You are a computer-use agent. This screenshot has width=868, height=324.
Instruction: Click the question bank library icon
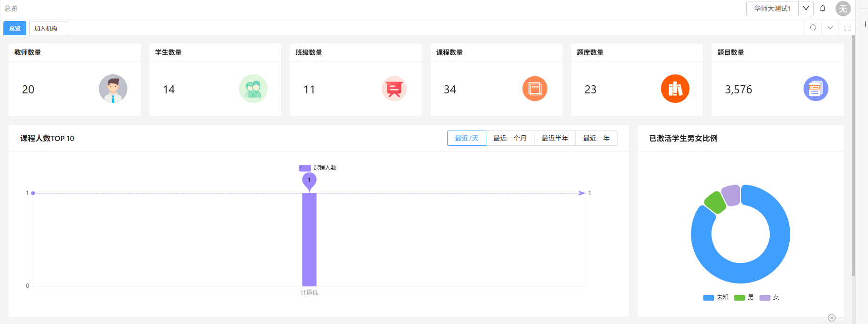[675, 89]
